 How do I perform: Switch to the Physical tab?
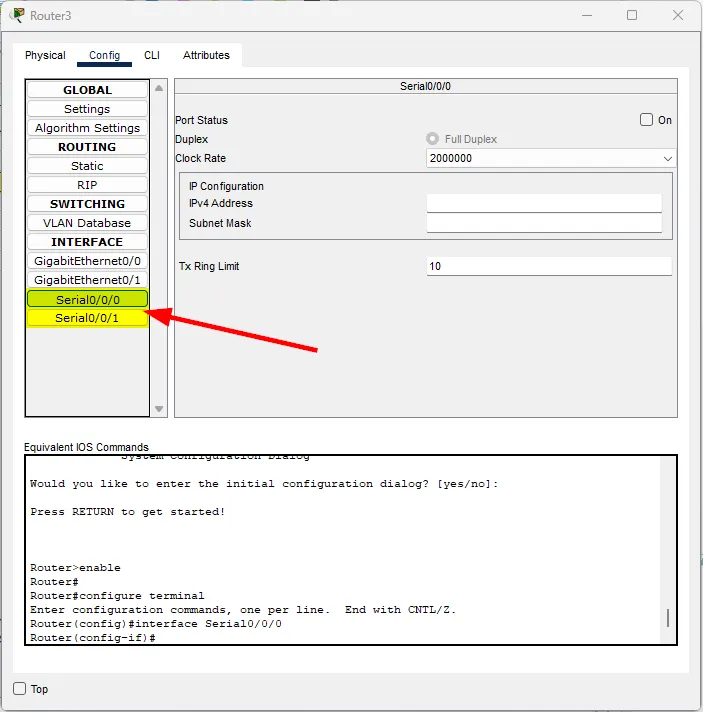click(x=45, y=55)
